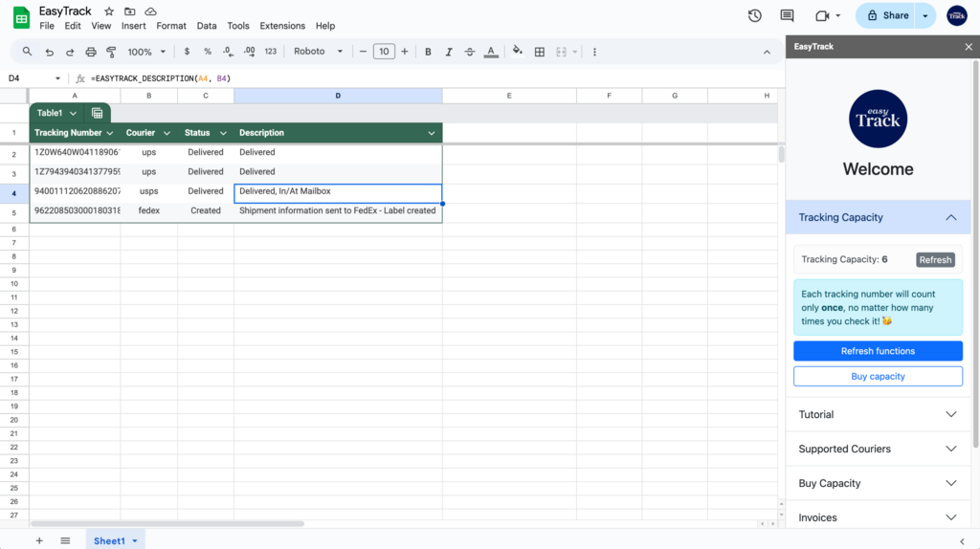
Task: Decrease font size with minus
Action: point(363,52)
